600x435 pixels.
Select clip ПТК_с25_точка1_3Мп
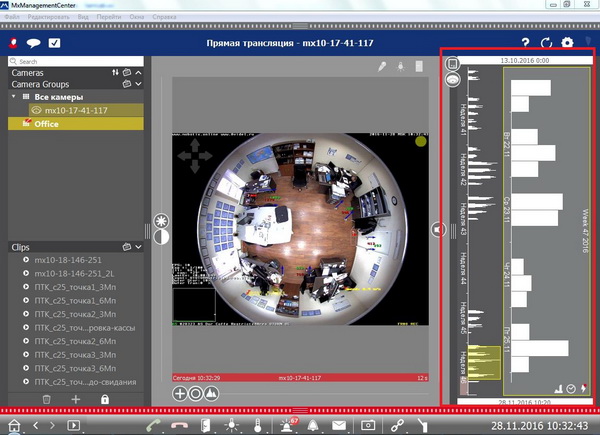pos(75,287)
